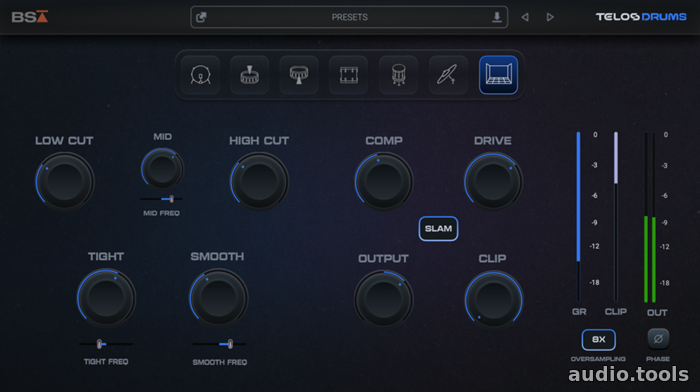The image size is (700, 392).
Task: Select the snare drum mode icon
Action: (x=250, y=75)
